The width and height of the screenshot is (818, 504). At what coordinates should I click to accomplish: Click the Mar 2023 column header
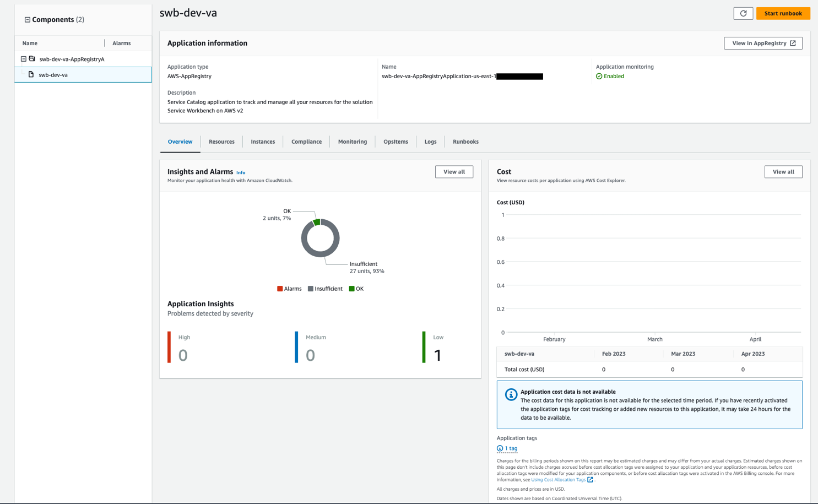(683, 354)
